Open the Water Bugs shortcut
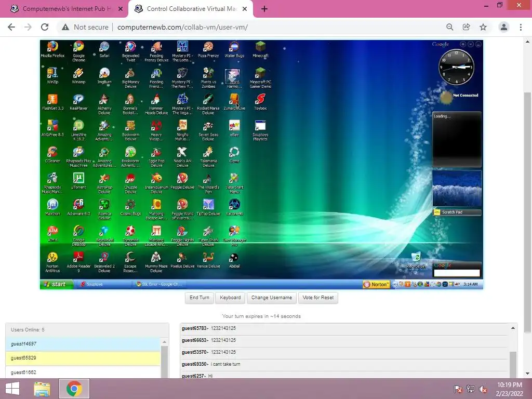 (x=234, y=49)
